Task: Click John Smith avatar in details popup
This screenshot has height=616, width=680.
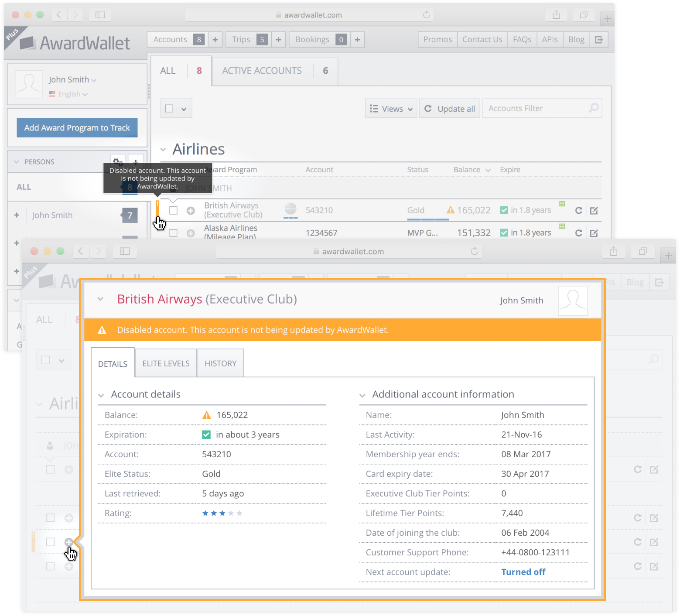Action: click(573, 301)
